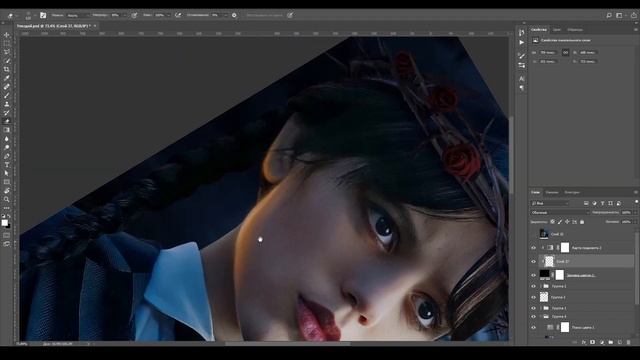The image size is (640, 360).
Task: Hide the Заливка цветом 2 layer
Action: tap(533, 275)
